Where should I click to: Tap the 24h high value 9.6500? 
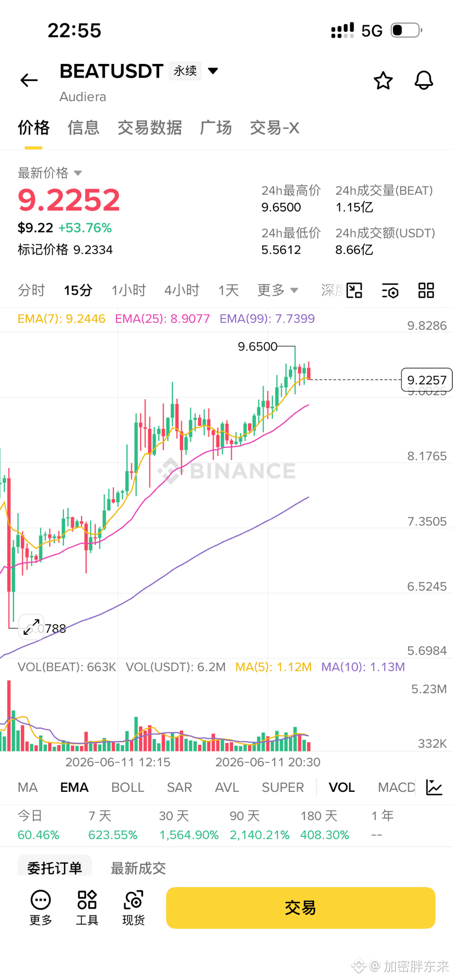pos(281,208)
